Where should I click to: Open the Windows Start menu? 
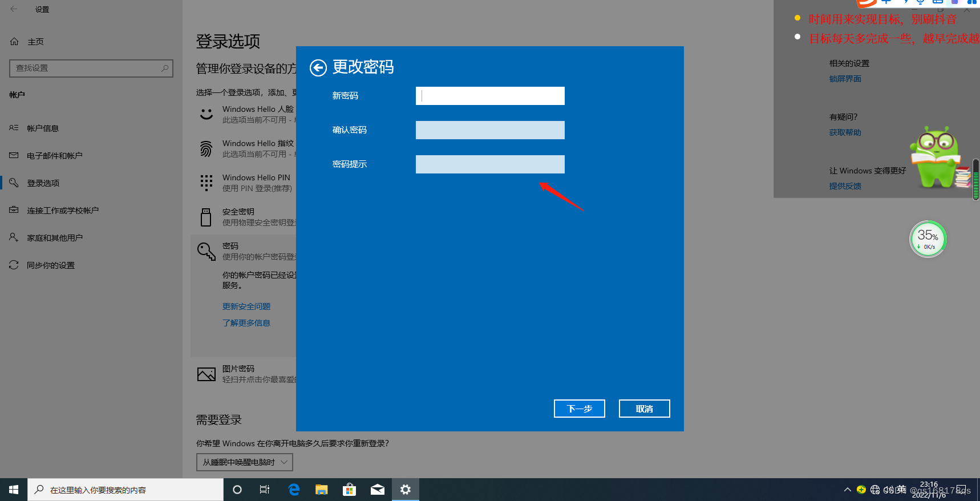pyautogui.click(x=14, y=490)
